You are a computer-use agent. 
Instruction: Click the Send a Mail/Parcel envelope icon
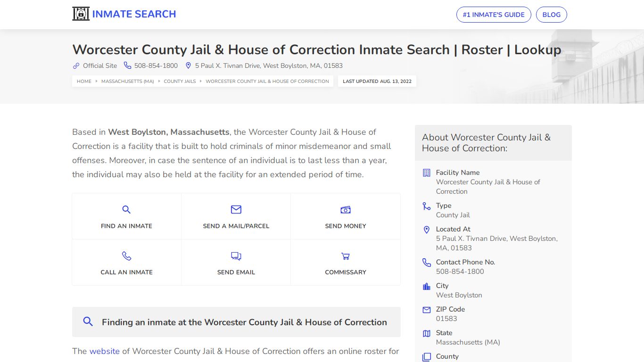coord(236,209)
